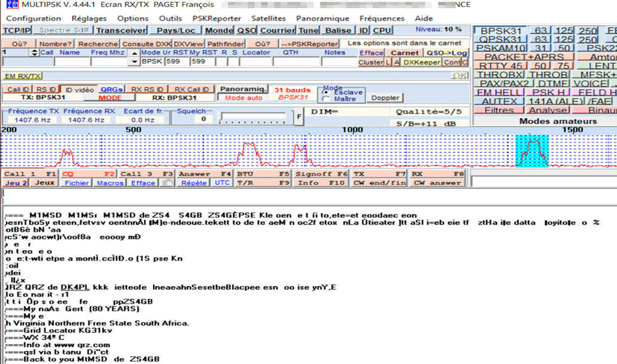The width and height of the screenshot is (617, 364).
Task: Open the red MODE selector button
Action: (x=110, y=97)
